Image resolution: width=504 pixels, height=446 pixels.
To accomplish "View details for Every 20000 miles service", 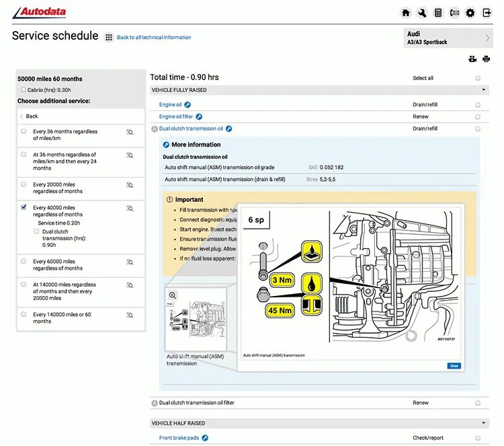I will coord(130,185).
